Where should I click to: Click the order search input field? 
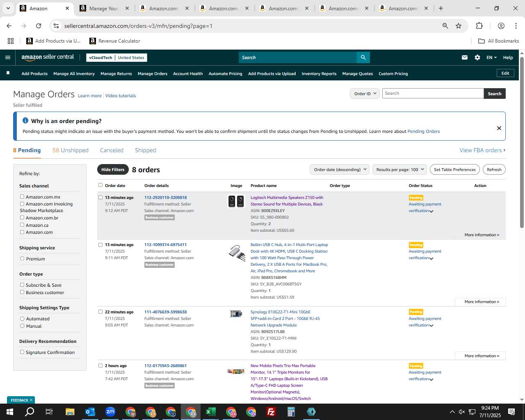click(433, 94)
